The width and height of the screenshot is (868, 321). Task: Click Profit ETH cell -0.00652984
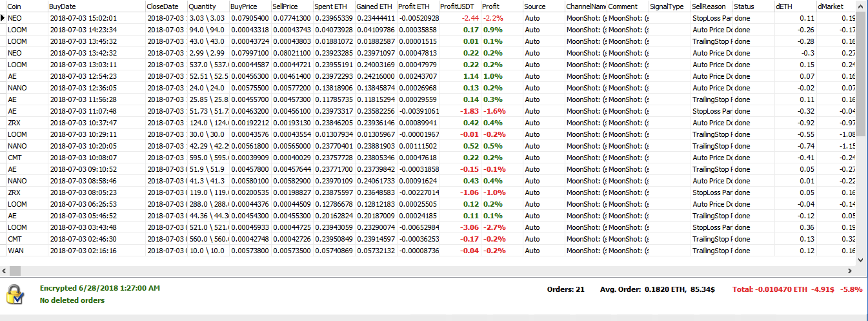click(418, 227)
